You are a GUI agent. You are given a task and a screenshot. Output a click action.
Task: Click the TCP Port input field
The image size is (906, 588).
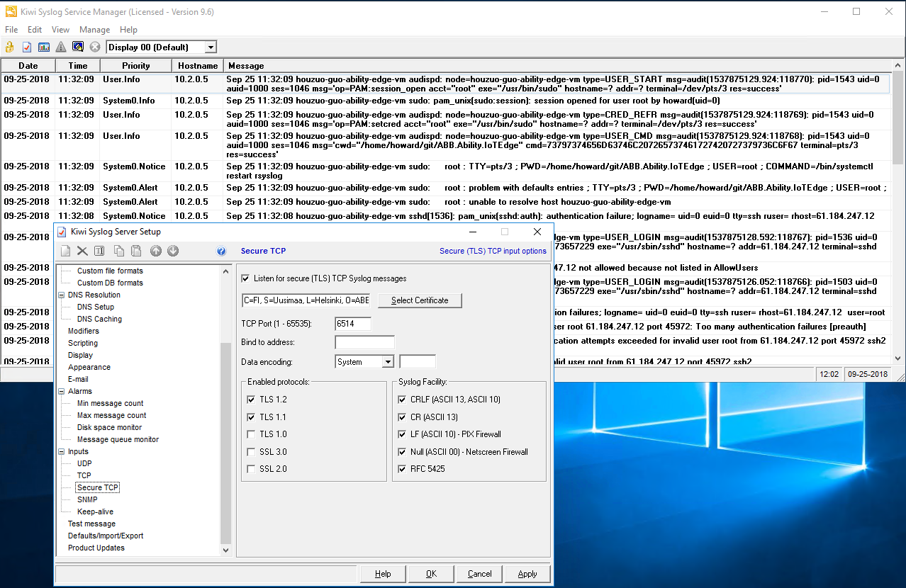point(353,324)
